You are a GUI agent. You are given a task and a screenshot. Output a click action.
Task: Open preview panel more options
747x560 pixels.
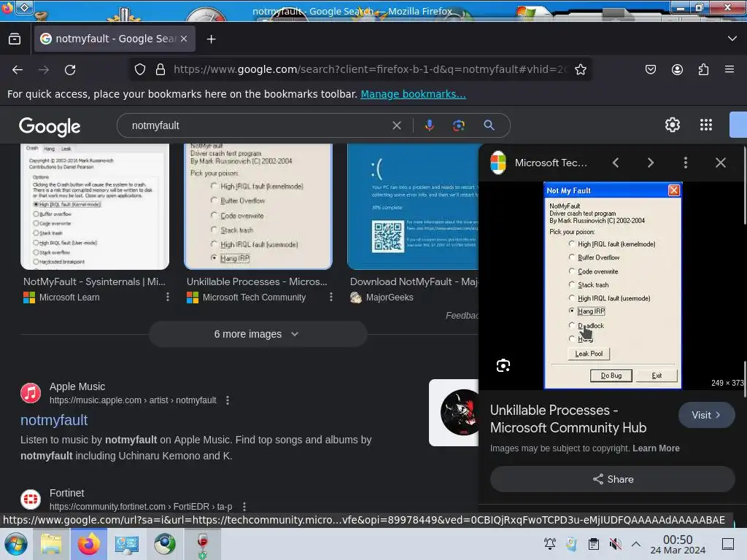click(686, 163)
